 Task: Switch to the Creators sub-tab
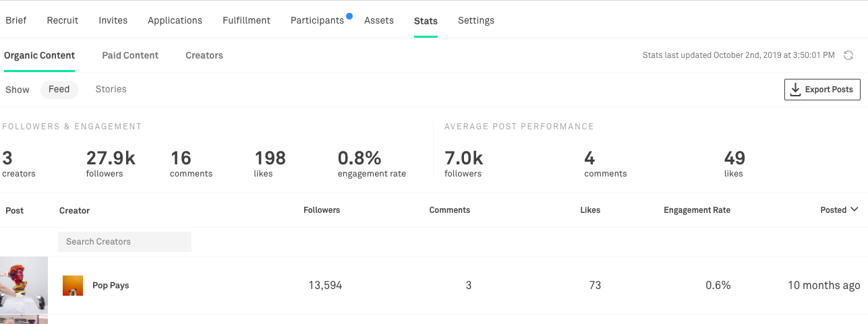pos(204,55)
